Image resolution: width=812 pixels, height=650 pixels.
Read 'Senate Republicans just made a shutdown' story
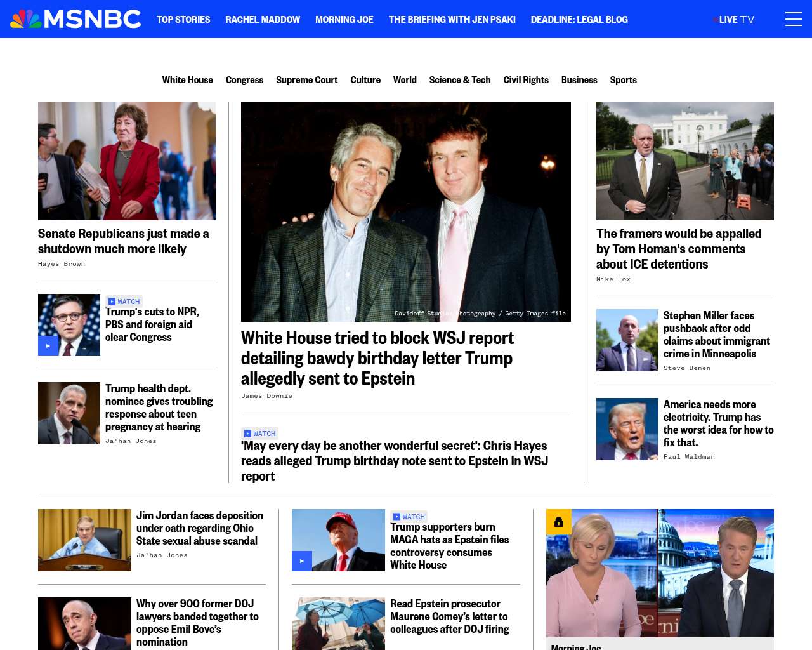(124, 241)
